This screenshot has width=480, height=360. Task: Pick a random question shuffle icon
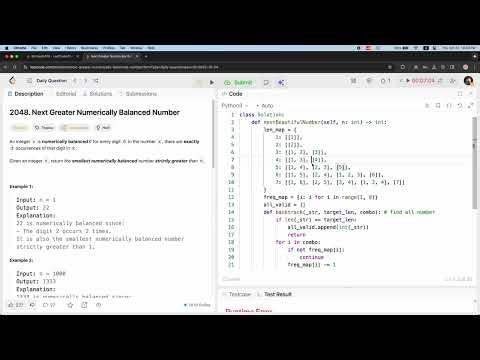96,81
